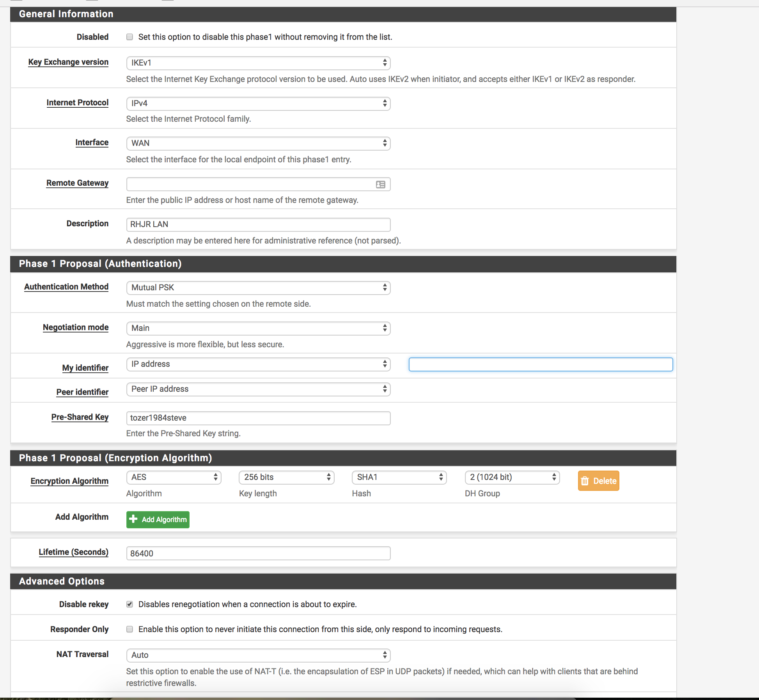Enable the Responder Only checkbox
Image resolution: width=759 pixels, height=700 pixels.
coord(129,629)
